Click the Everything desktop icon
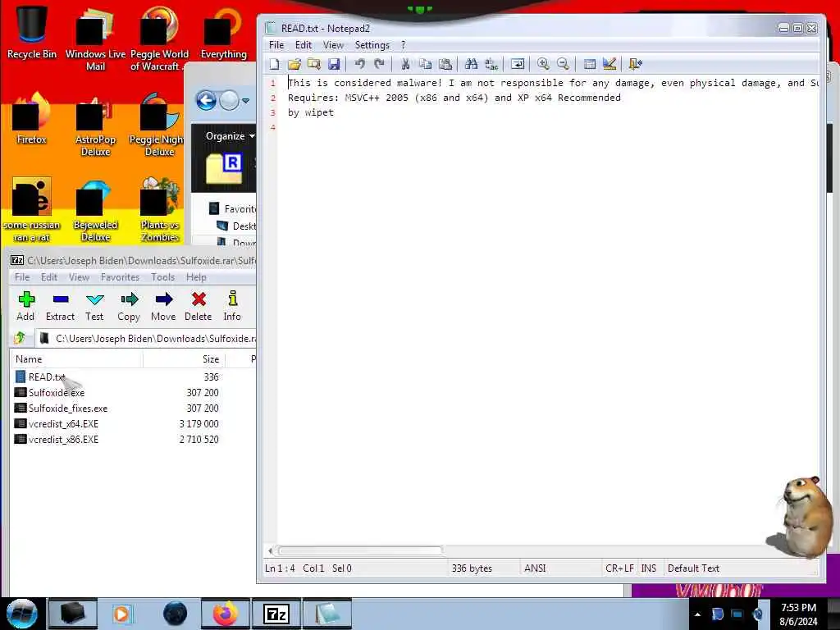 pyautogui.click(x=223, y=32)
